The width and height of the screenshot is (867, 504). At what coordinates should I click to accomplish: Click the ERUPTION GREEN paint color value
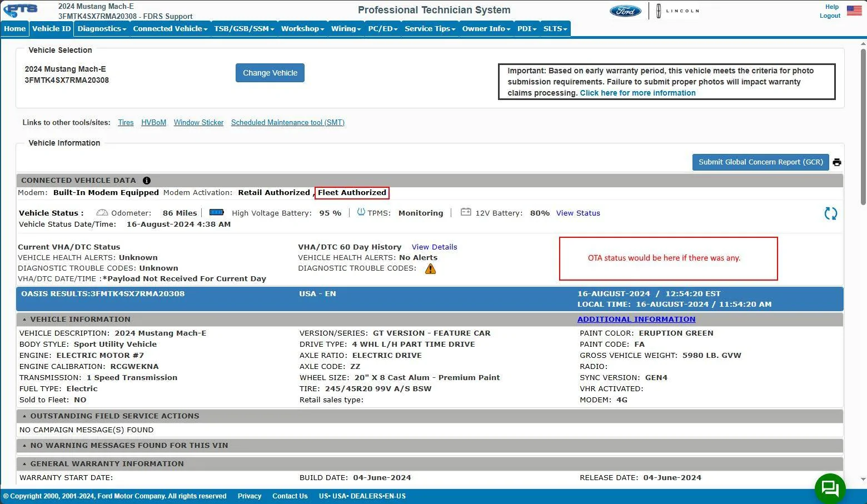click(676, 333)
